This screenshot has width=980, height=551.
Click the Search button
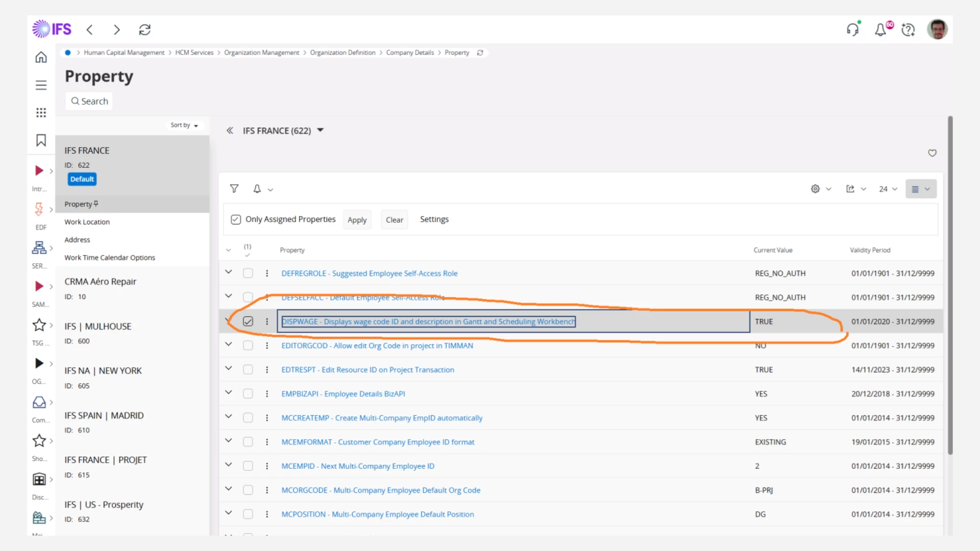coord(89,101)
